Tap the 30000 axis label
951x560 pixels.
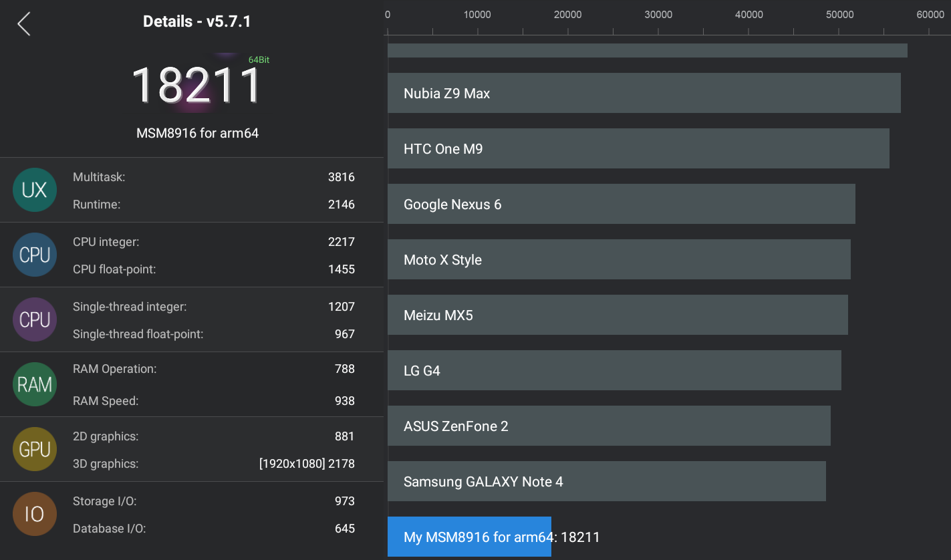(x=658, y=15)
